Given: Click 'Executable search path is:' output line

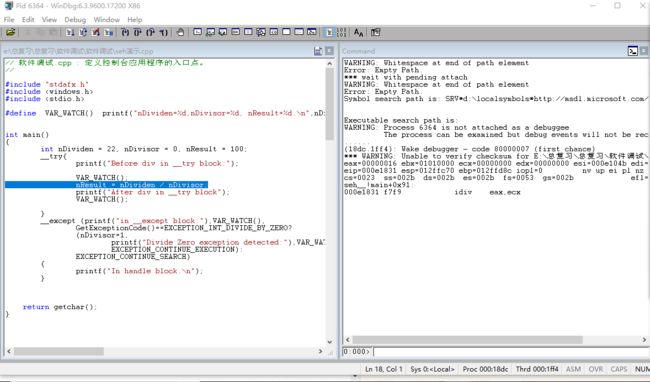Looking at the screenshot, I should (400, 120).
